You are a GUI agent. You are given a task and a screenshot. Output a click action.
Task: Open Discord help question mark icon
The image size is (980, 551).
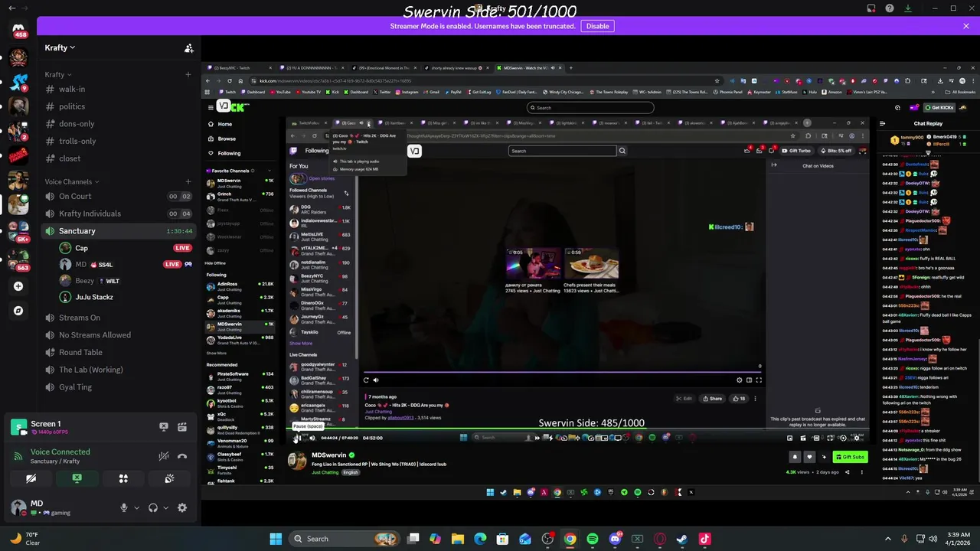[x=889, y=8]
